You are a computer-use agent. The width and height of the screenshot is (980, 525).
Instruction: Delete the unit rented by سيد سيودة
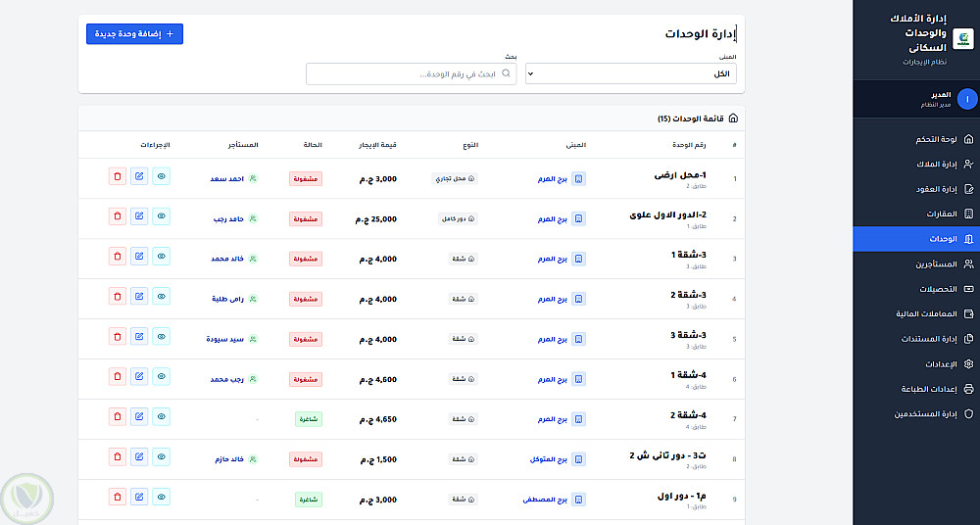118,337
